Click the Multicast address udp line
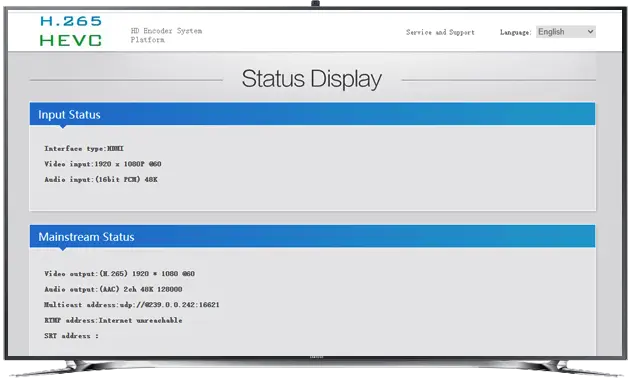This screenshot has height=380, width=630. (132, 304)
